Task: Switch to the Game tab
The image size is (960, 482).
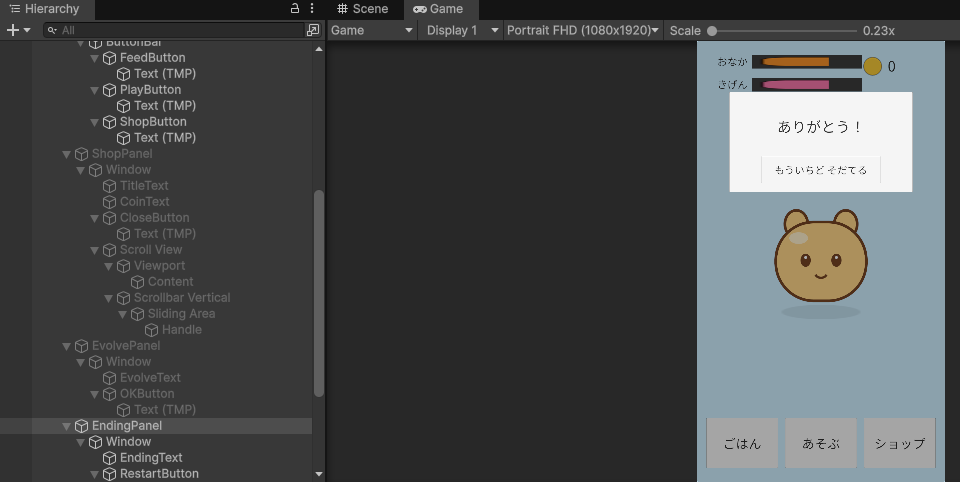Action: [438, 9]
